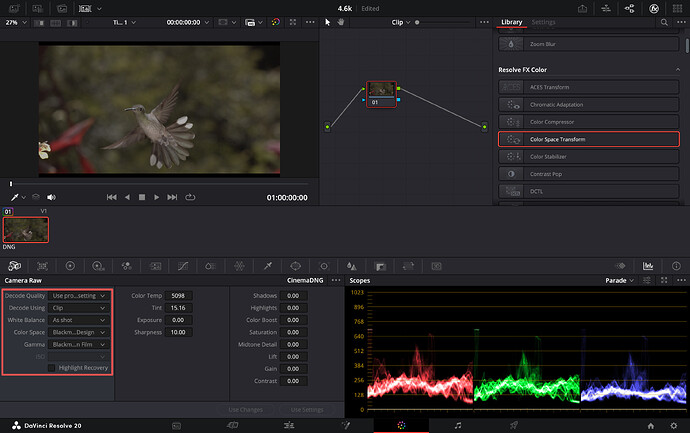Play the clip forward
This screenshot has height=433, width=690.
coord(156,197)
